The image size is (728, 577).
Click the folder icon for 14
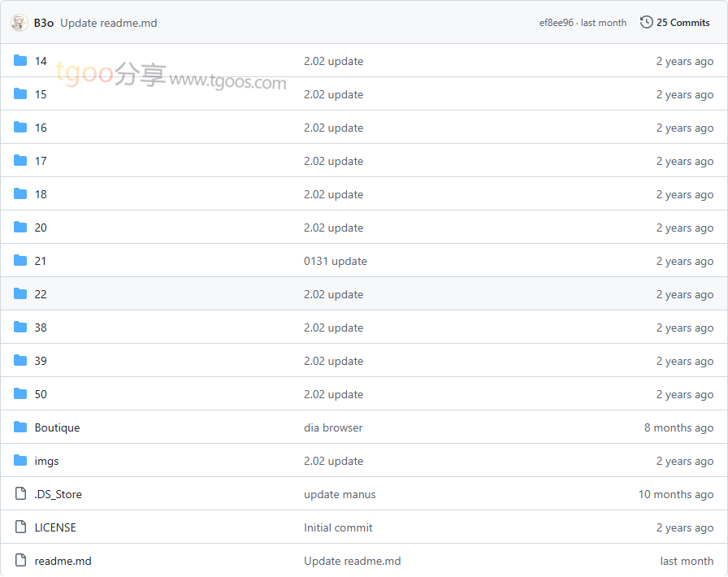pyautogui.click(x=20, y=61)
